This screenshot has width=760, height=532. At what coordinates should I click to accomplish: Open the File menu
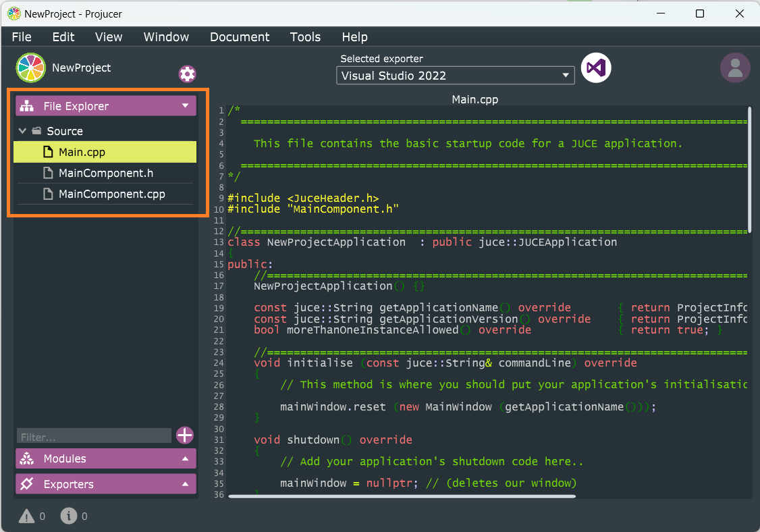click(x=22, y=37)
